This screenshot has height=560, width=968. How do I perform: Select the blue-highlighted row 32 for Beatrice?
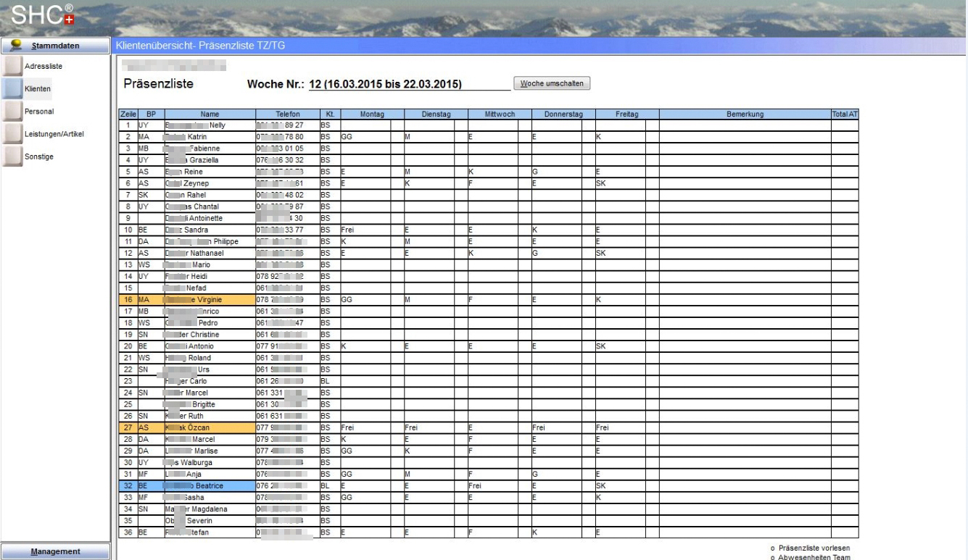click(210, 486)
